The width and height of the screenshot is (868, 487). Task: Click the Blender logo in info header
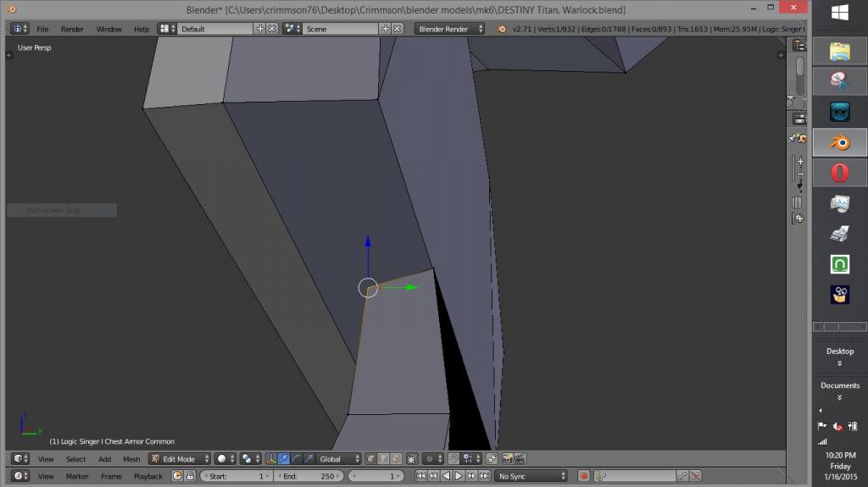click(x=502, y=29)
